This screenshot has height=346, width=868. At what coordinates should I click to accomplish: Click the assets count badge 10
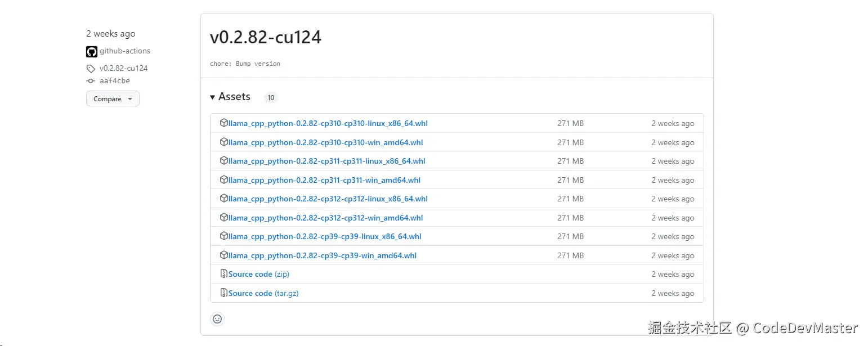click(271, 98)
